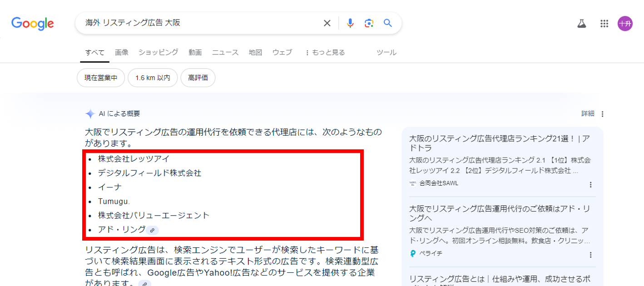
Task: Click the ペライチ site favicon
Action: [413, 254]
